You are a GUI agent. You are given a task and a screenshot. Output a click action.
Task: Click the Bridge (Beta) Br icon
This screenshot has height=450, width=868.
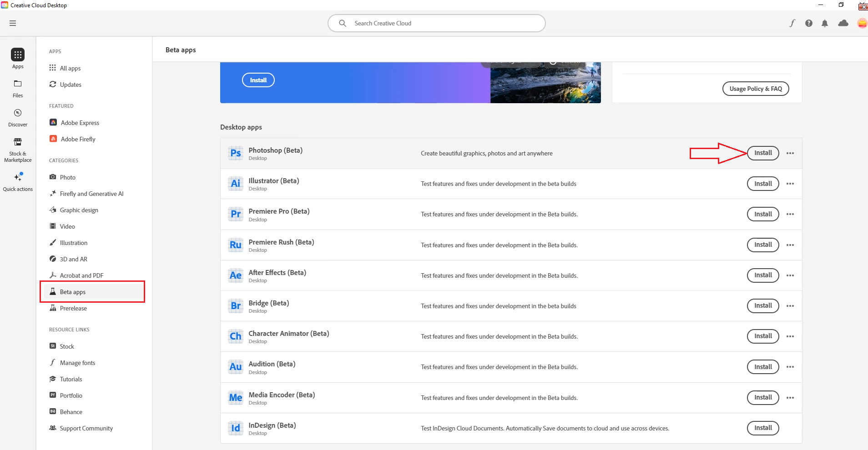(x=236, y=306)
